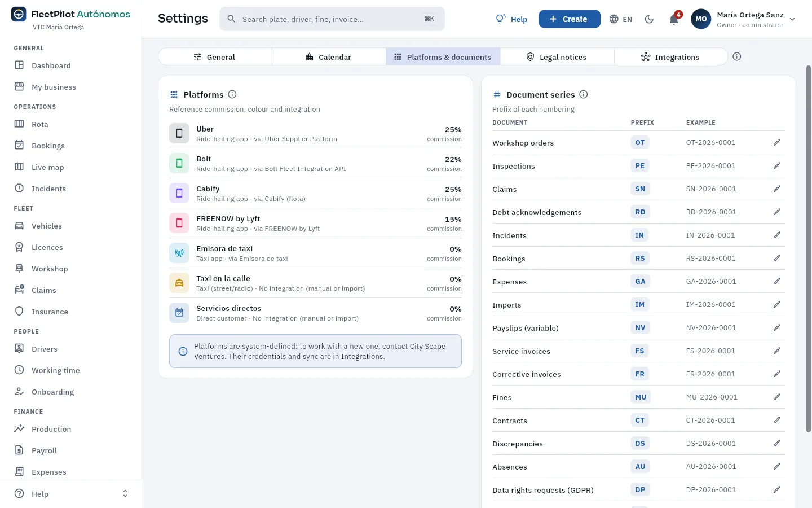Open Live map in sidebar
Viewport: 812px width, 508px height.
pyautogui.click(x=70, y=167)
